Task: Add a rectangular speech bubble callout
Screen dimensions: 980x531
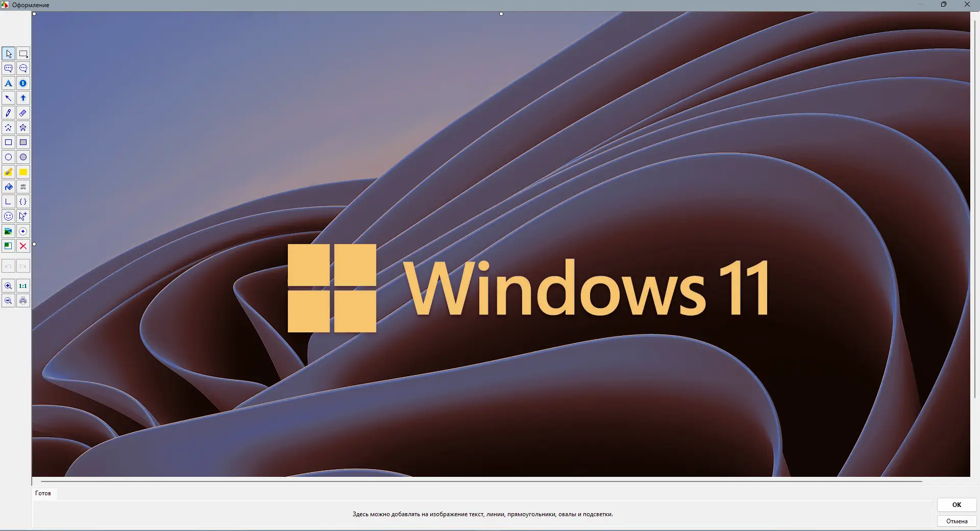Action: tap(8, 68)
